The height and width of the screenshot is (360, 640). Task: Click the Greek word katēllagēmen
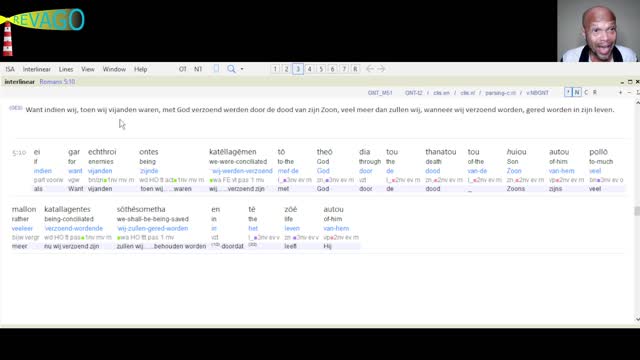tap(233, 152)
